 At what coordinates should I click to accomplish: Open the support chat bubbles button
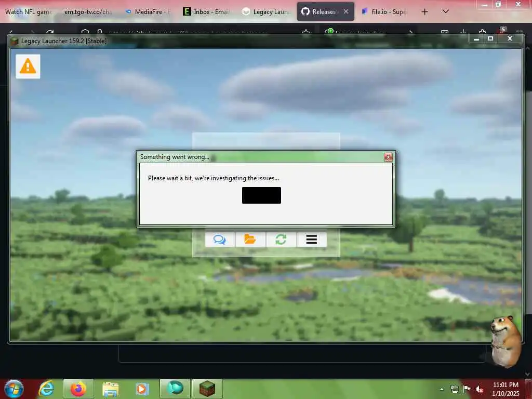click(x=220, y=240)
